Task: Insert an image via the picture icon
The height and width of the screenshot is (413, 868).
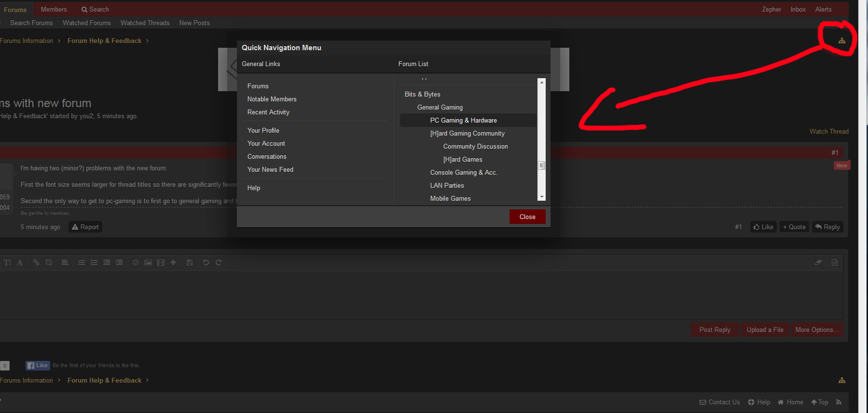Action: click(x=148, y=262)
